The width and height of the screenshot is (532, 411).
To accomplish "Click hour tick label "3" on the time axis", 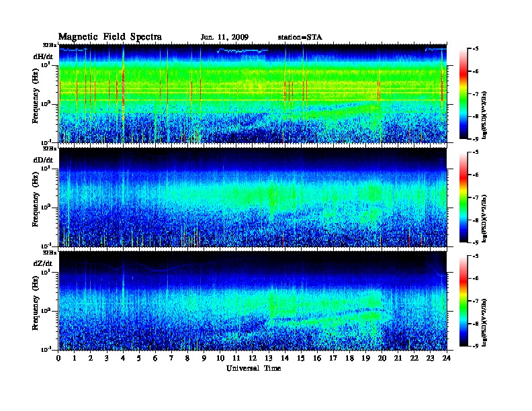I will coord(107,358).
